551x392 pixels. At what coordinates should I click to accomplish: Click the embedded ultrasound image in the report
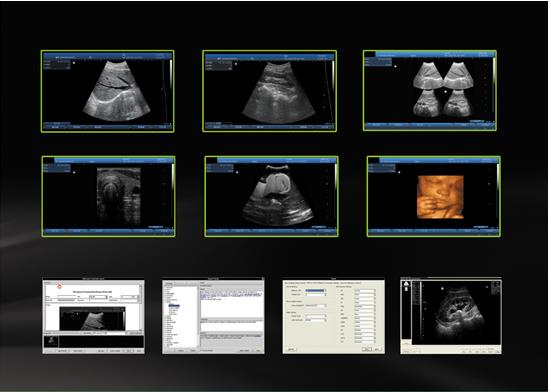tap(92, 319)
